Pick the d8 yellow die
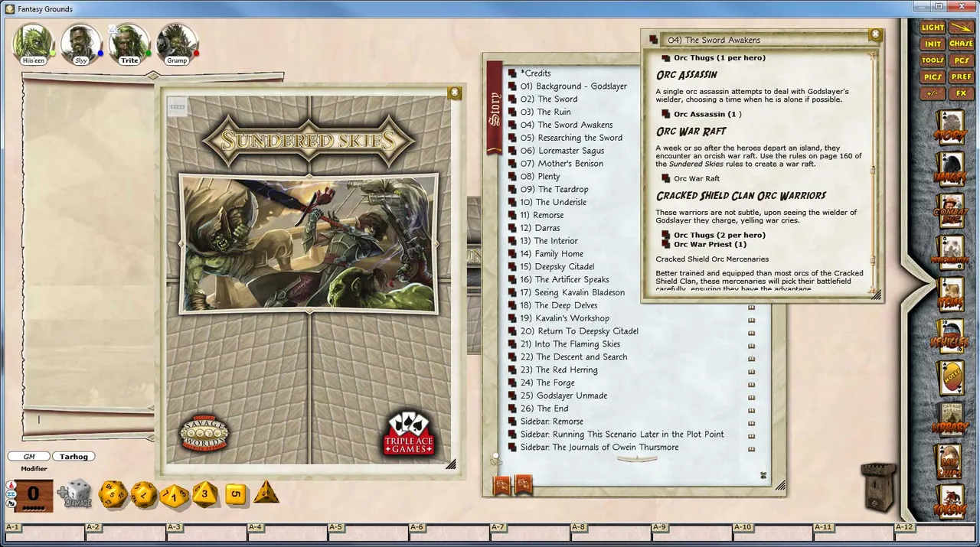The width and height of the screenshot is (980, 547). (x=205, y=494)
